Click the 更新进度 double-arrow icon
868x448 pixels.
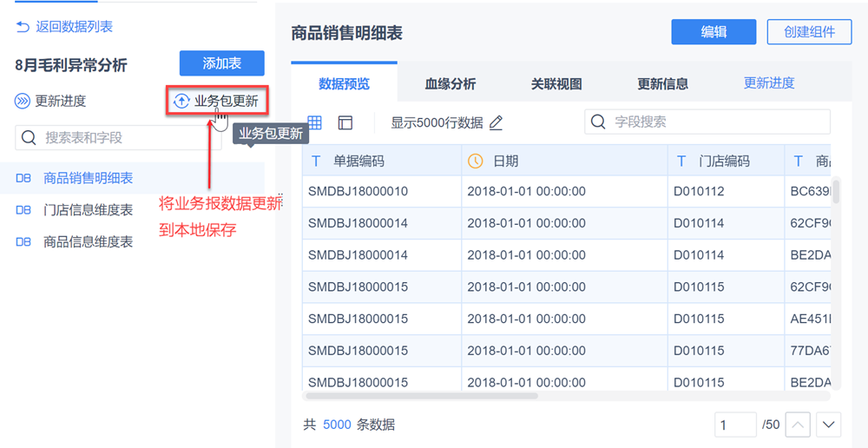tap(23, 101)
